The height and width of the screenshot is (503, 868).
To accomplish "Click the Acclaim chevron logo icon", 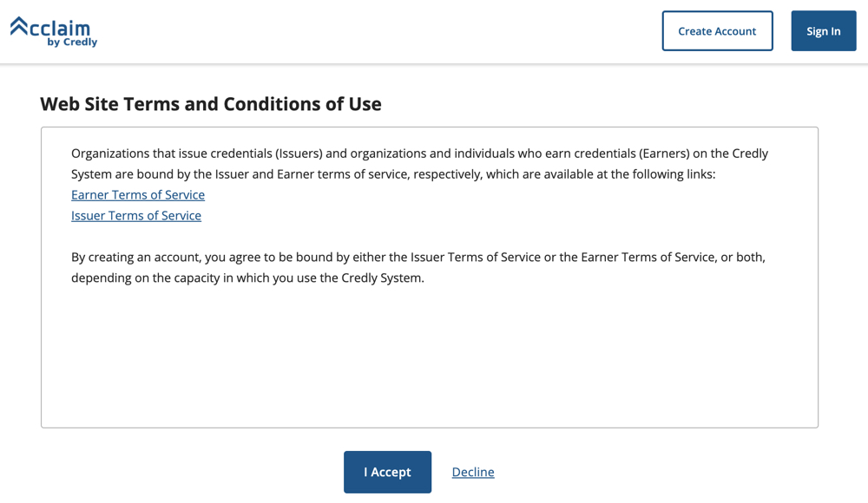I will click(19, 26).
